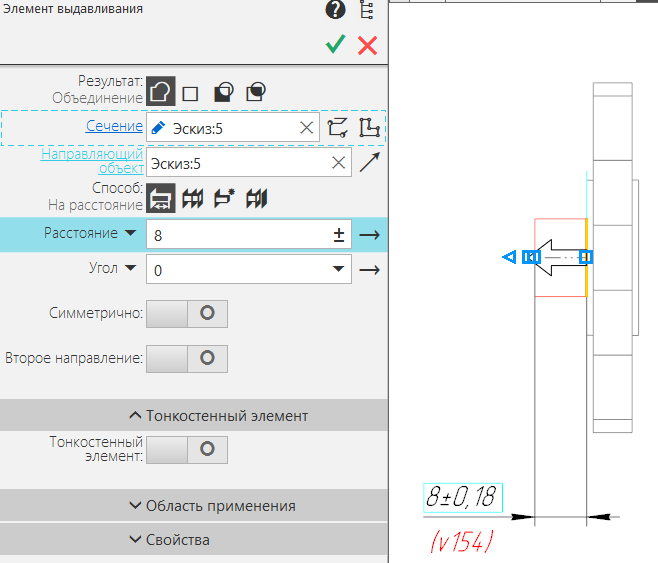
Task: Click the tolerance ± button in distance field
Action: pos(339,235)
